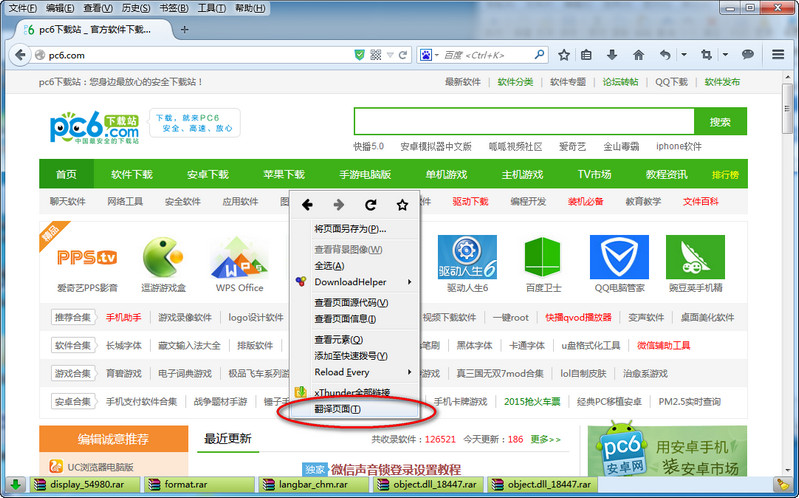Click the magnifier search icon in search box

tap(539, 55)
